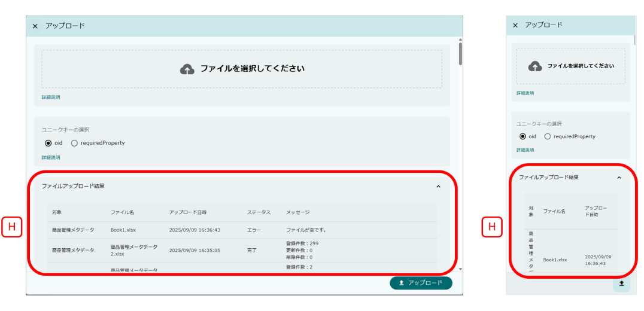Click the ステータス column header
This screenshot has width=644, height=311.
click(259, 212)
